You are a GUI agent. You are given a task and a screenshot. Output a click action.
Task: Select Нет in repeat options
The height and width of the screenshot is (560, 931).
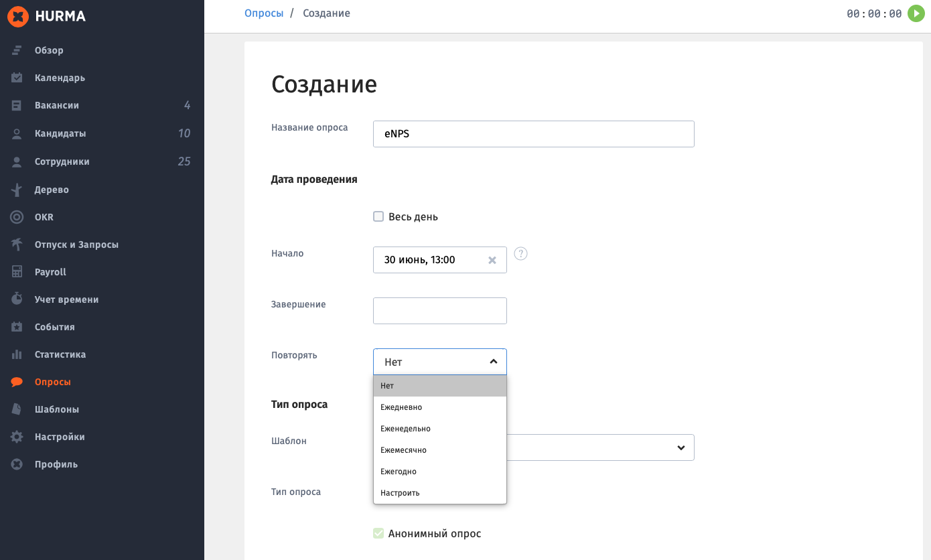click(440, 386)
